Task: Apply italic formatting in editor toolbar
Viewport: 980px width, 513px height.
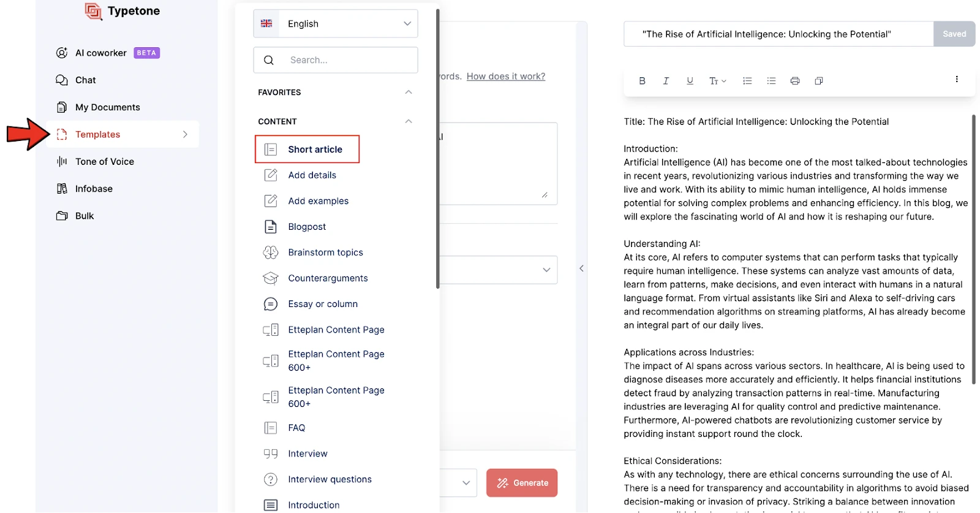Action: [666, 81]
